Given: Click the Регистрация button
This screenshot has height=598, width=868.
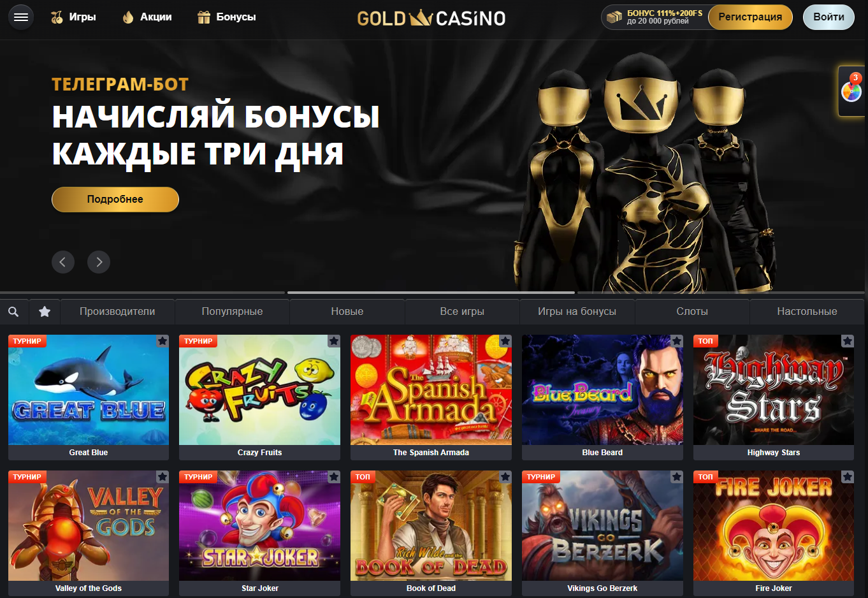Looking at the screenshot, I should [750, 17].
